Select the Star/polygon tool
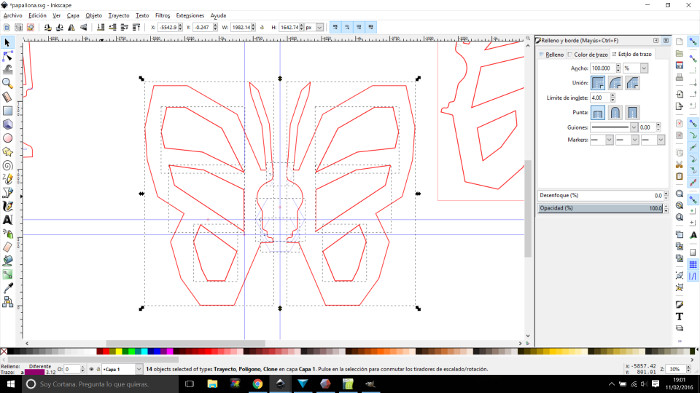The image size is (700, 393). (7, 152)
